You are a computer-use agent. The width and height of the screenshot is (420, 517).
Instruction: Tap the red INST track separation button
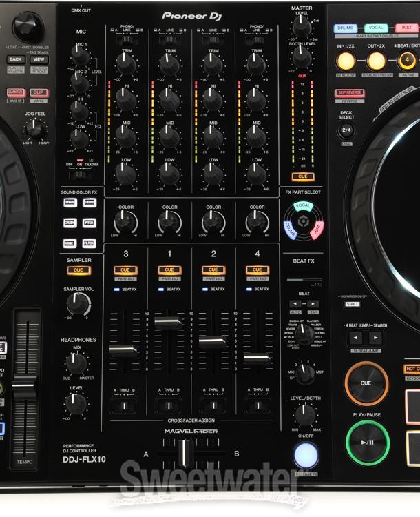tap(406, 28)
